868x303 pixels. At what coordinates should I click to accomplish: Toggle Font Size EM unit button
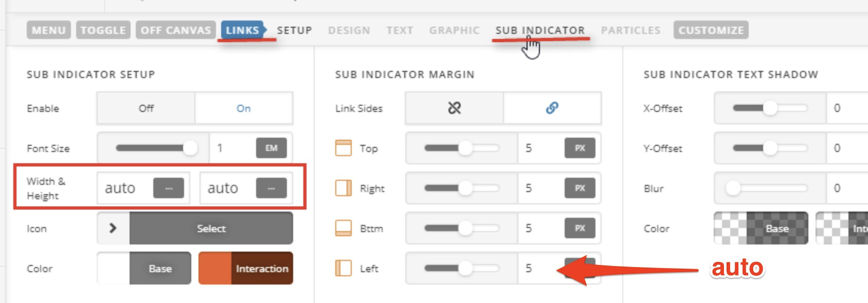tap(271, 148)
